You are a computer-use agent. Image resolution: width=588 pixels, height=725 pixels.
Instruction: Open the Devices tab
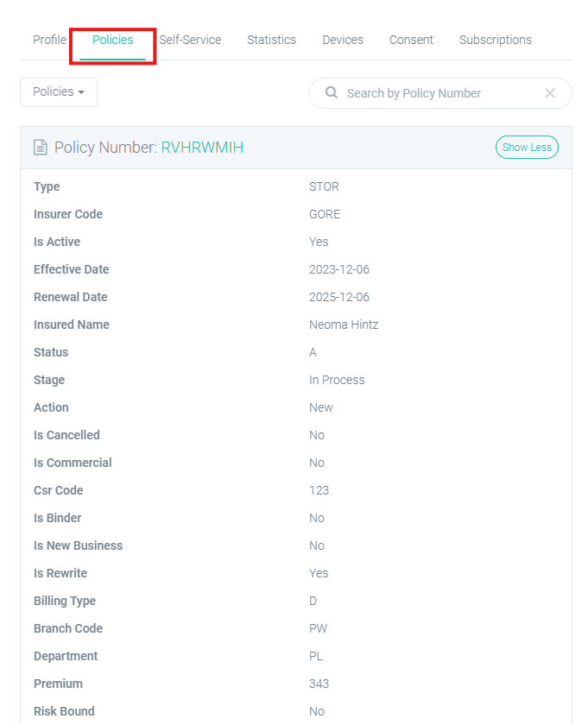pos(343,40)
